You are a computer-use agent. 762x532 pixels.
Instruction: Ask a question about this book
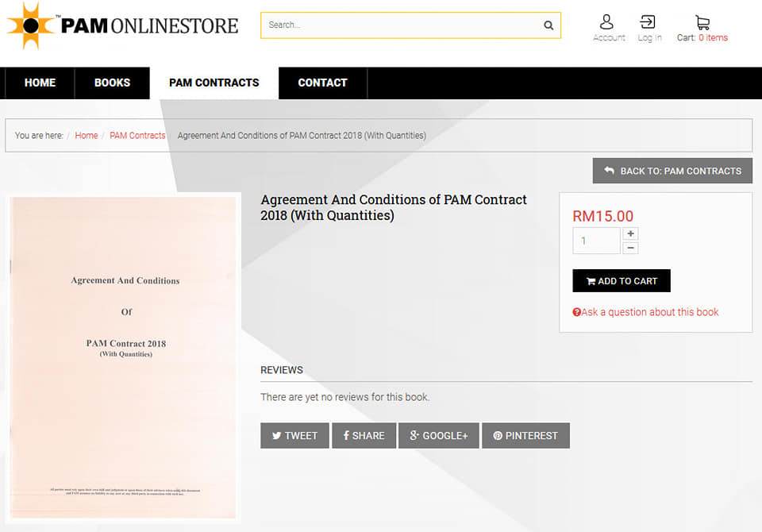coord(645,312)
